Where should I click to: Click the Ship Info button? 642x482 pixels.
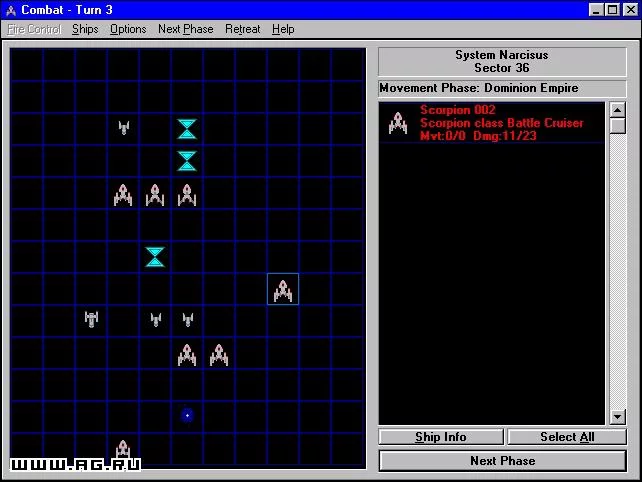[x=441, y=437]
